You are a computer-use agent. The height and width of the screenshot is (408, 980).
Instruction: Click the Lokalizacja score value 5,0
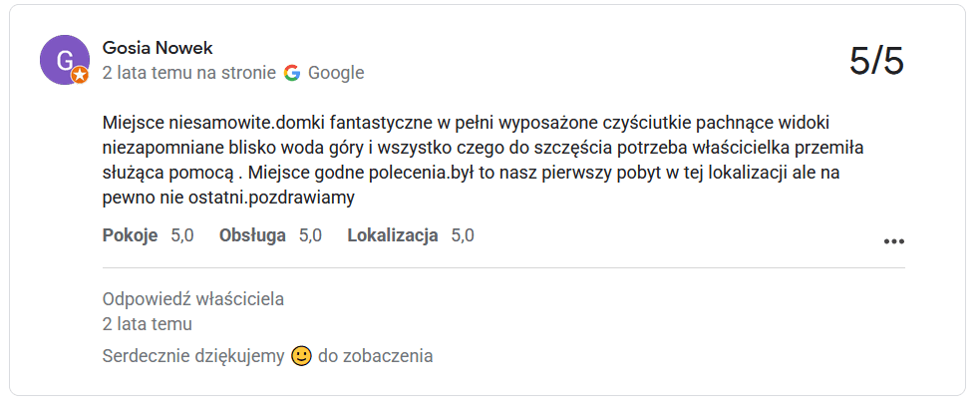463,235
